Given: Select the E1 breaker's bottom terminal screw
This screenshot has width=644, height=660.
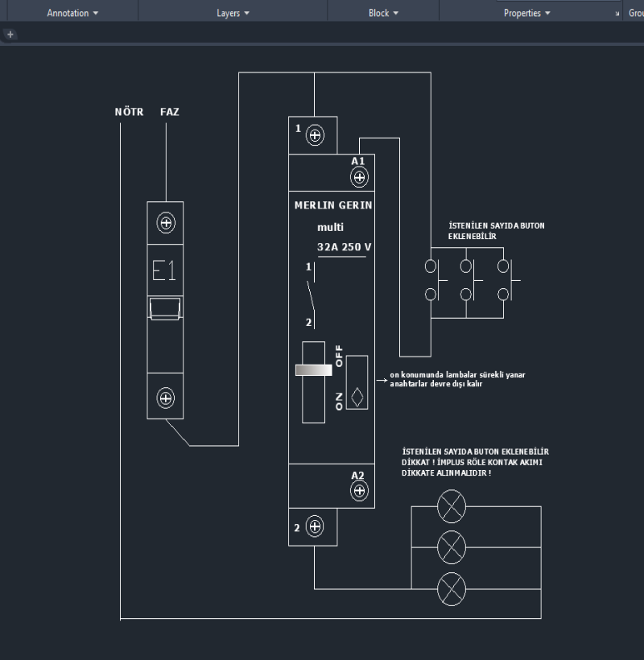Looking at the screenshot, I should point(166,398).
